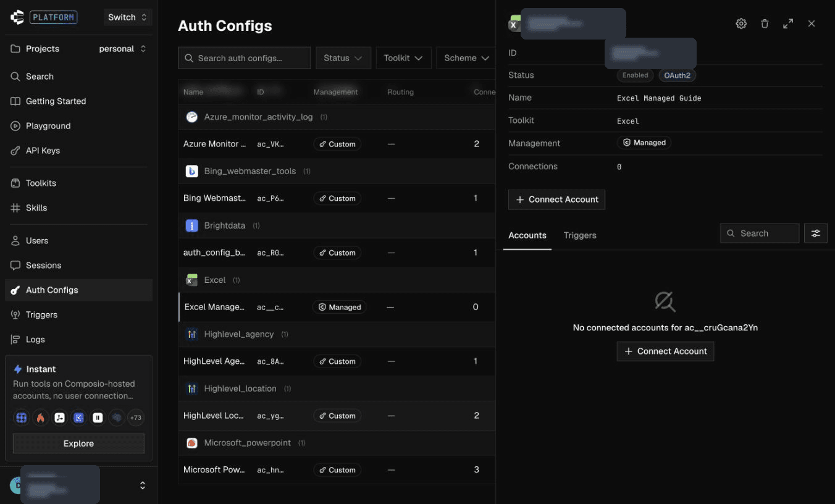Focus the accounts Search field in details panel
The height and width of the screenshot is (504, 835).
tap(760, 233)
